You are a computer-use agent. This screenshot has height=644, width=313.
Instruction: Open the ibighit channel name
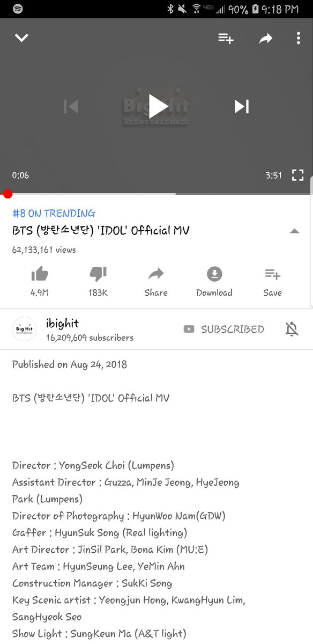click(62, 323)
